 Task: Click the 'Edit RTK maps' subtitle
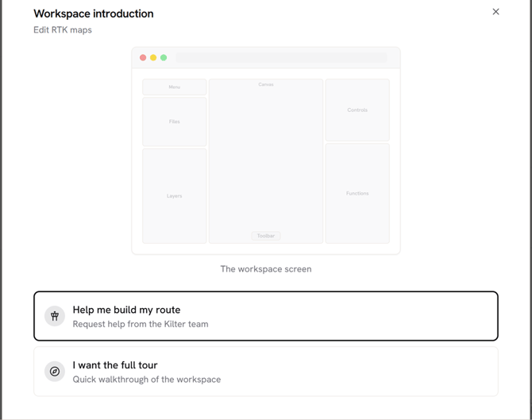[63, 30]
